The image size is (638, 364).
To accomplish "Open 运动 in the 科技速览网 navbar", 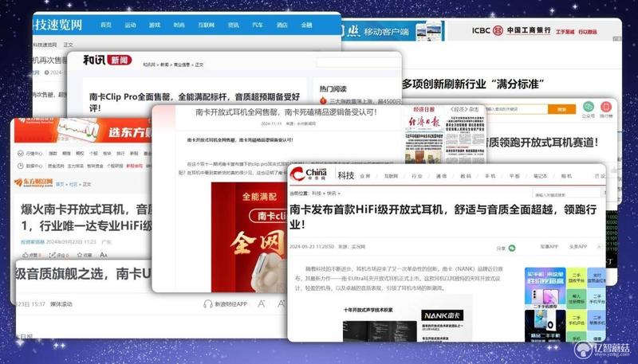I will tap(130, 25).
